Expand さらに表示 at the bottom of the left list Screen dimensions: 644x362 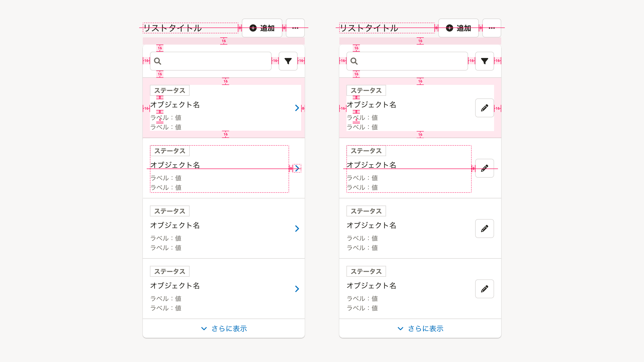pos(229,328)
